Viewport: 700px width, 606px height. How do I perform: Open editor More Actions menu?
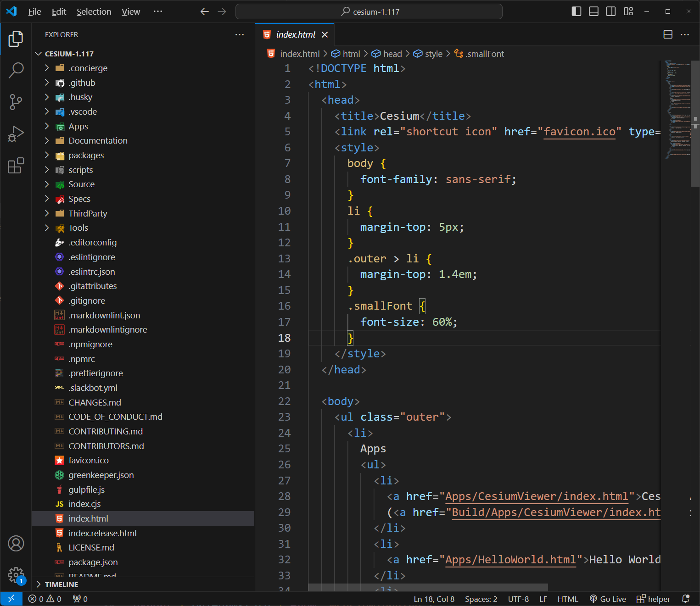coord(685,34)
